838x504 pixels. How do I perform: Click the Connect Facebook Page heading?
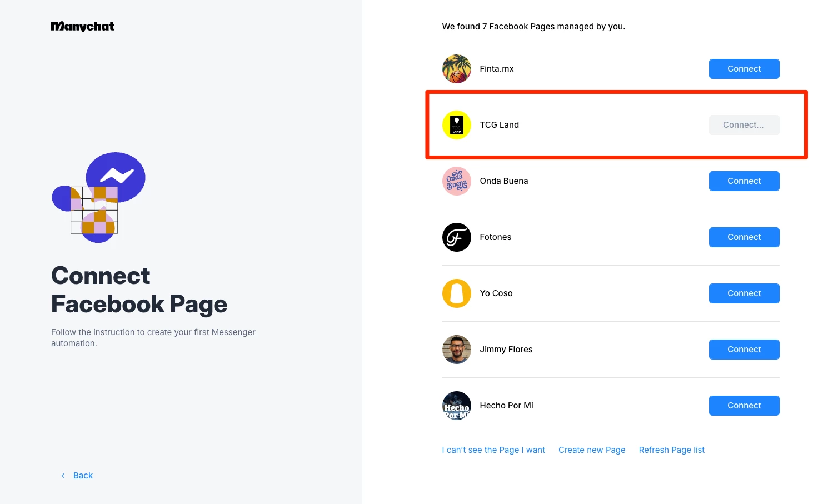coord(139,290)
